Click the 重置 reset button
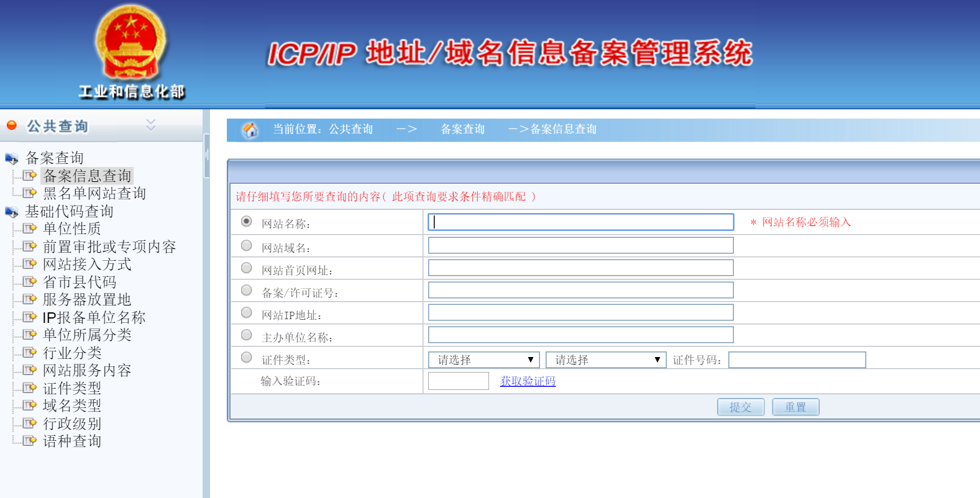This screenshot has width=980, height=498. coord(795,407)
